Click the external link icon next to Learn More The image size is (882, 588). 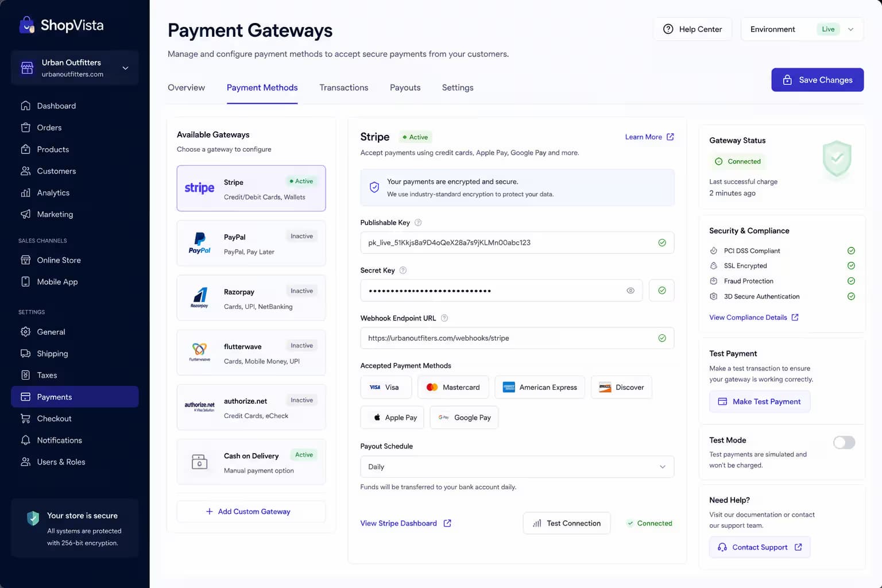tap(670, 137)
